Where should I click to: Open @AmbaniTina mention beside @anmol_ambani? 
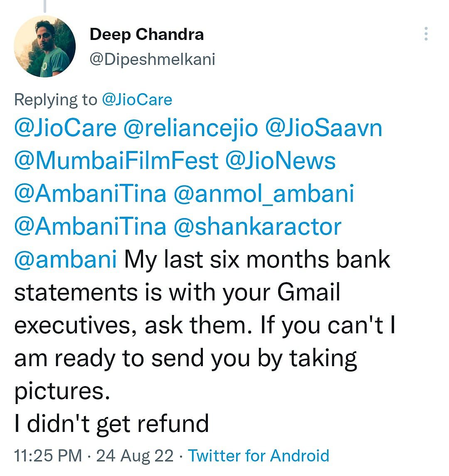click(x=90, y=194)
